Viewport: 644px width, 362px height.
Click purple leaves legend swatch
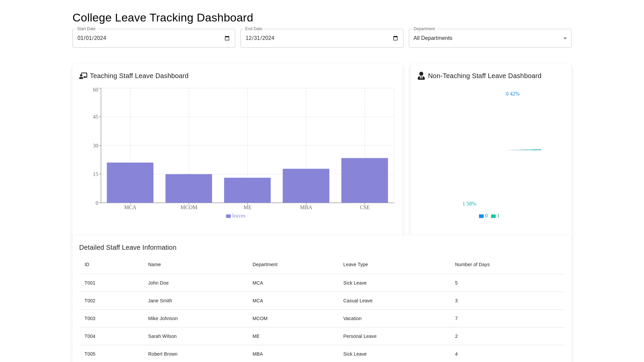(x=228, y=216)
